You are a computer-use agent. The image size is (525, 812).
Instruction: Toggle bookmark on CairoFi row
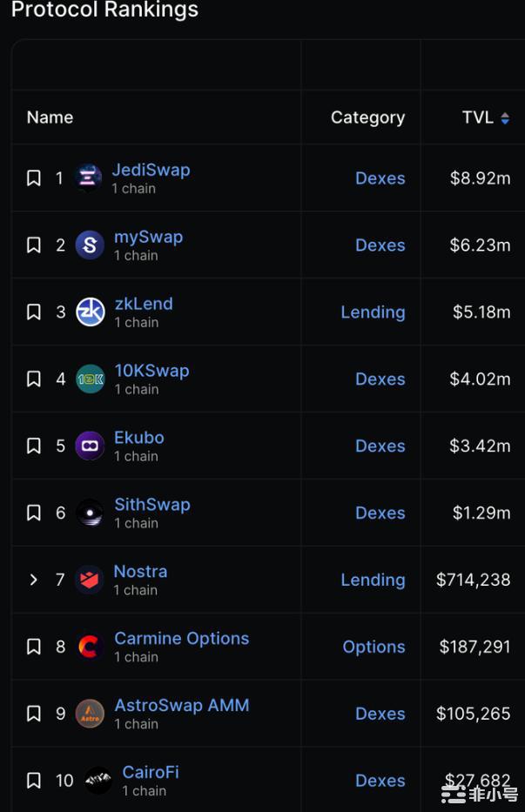34,781
